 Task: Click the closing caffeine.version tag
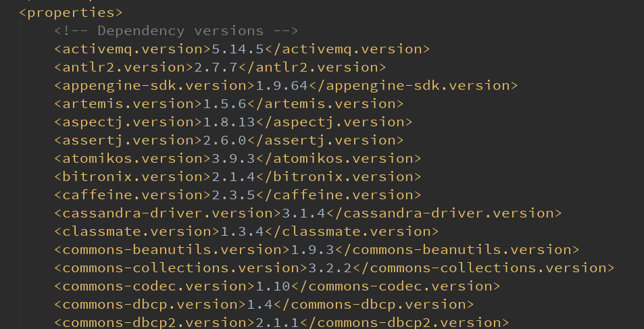point(339,195)
